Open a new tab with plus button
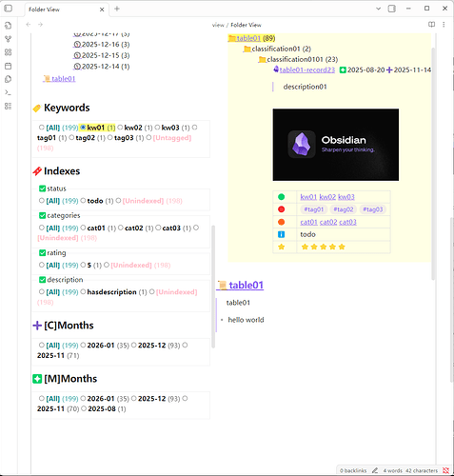Viewport: 454px width, 476px height. [117, 9]
